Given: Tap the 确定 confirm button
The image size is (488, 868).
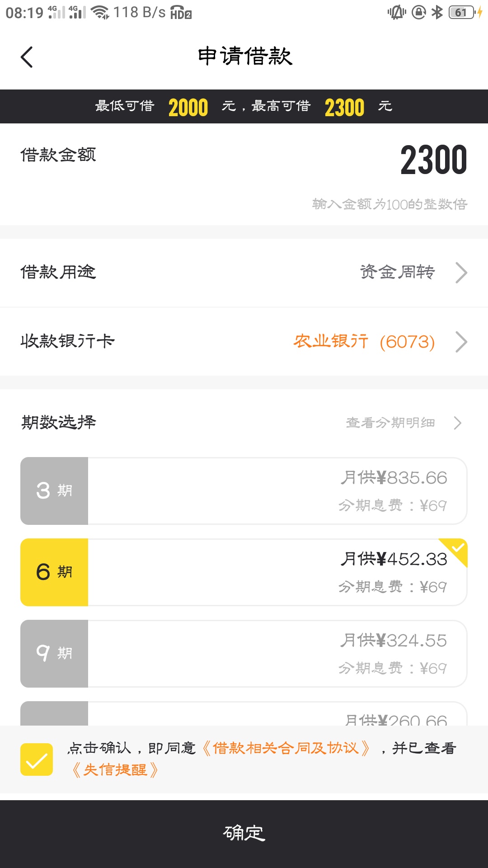Looking at the screenshot, I should (244, 834).
